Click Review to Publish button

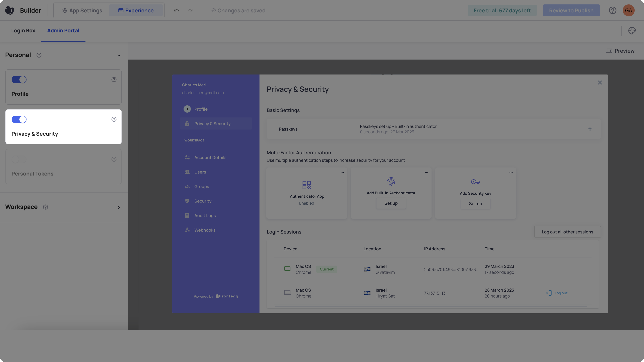(x=571, y=11)
